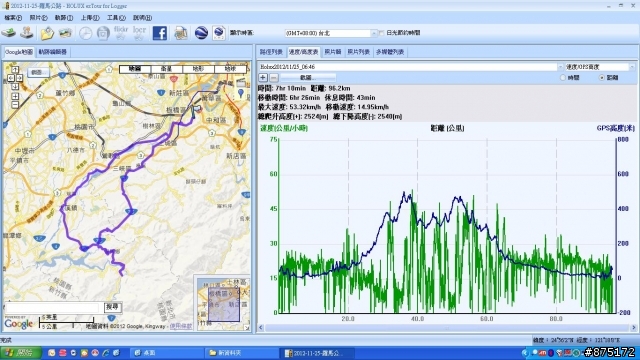
Task: Switch to the speed/altitude chart tab
Action: pos(303,52)
